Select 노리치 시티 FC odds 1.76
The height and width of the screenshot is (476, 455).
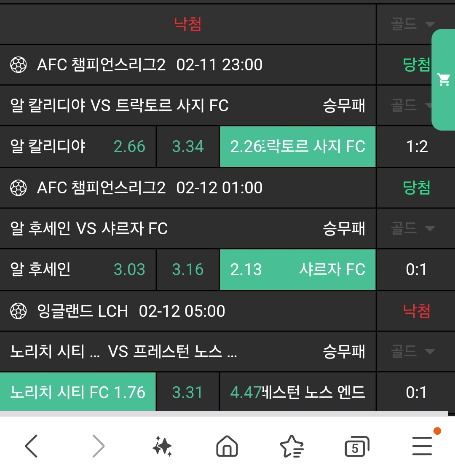[x=78, y=392]
